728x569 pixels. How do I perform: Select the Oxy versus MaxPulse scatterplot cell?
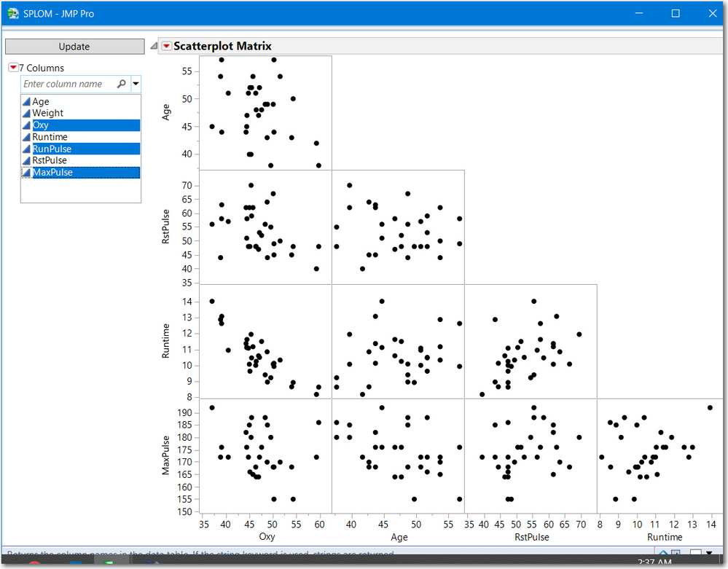[x=266, y=455]
